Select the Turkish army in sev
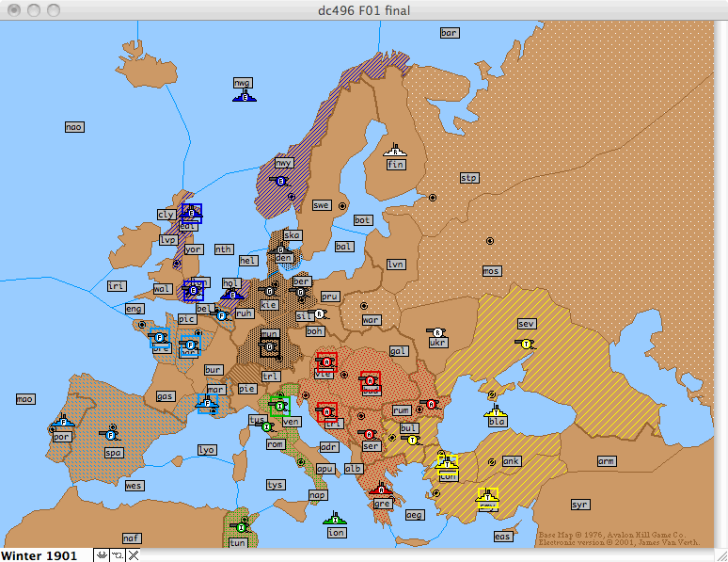The width and height of the screenshot is (728, 562). 525,344
